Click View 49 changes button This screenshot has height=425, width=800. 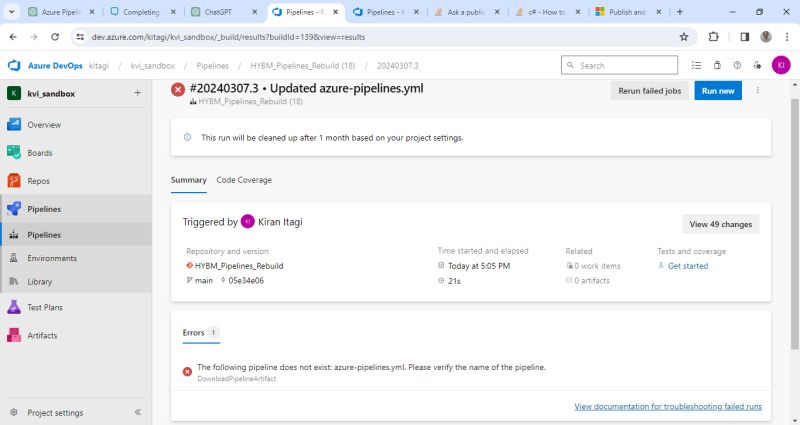720,224
